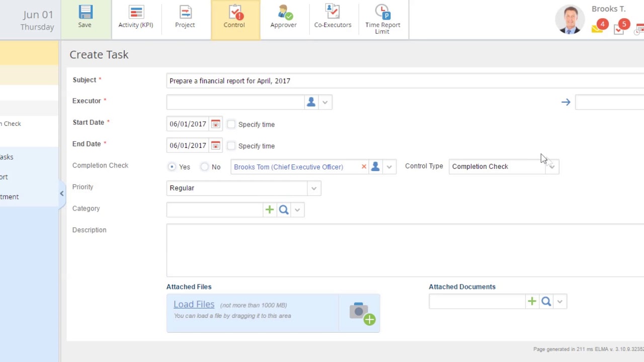Select executor using the user icon

(311, 102)
